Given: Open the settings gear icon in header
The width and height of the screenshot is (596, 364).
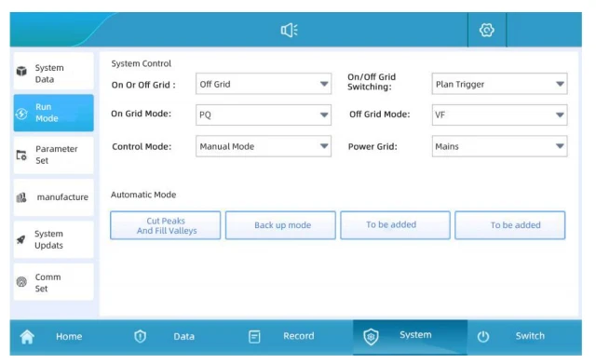Looking at the screenshot, I should [486, 30].
